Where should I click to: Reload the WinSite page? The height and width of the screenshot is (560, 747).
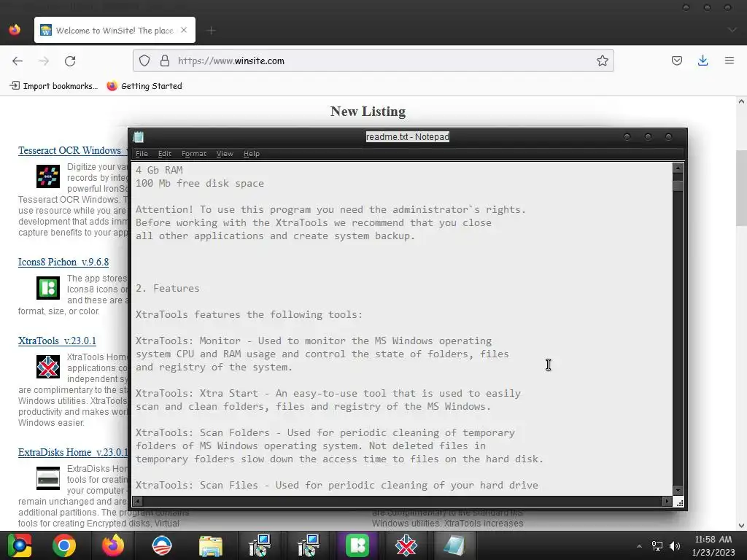click(x=70, y=61)
